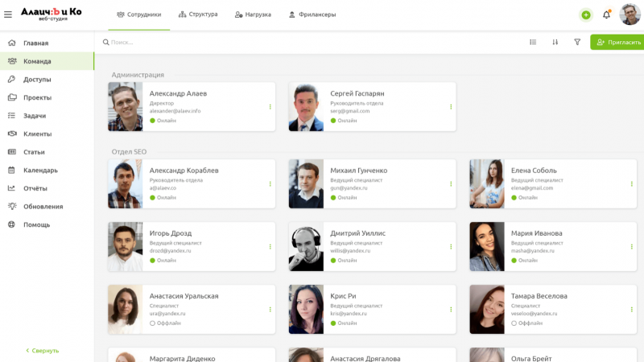Switch to the Структура tab
Viewport: 644px width, 362px height.
click(198, 14)
